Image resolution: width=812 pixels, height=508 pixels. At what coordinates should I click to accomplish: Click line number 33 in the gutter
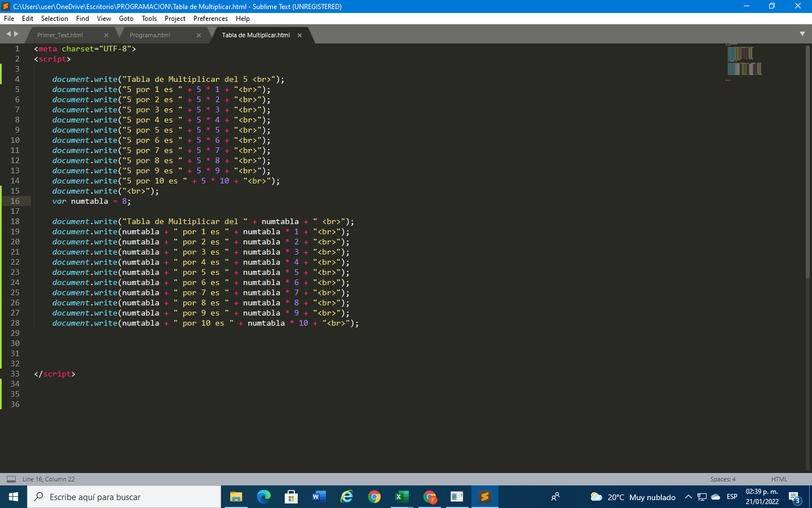coord(15,374)
